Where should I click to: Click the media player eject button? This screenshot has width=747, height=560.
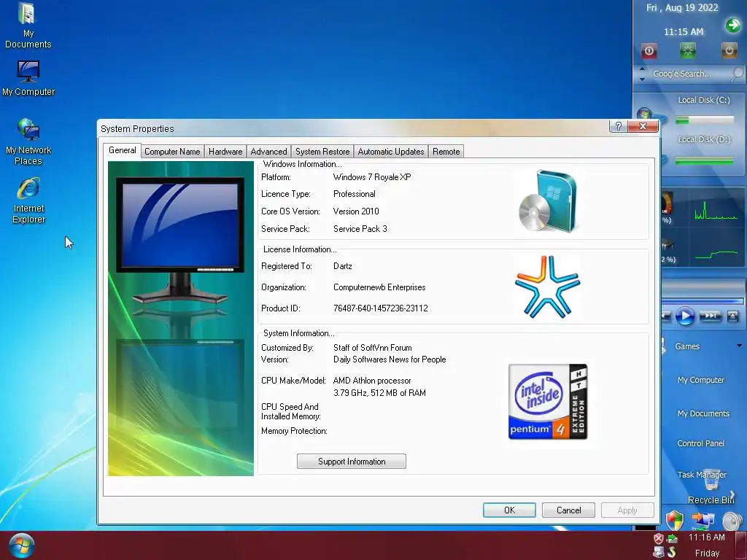coord(732,316)
